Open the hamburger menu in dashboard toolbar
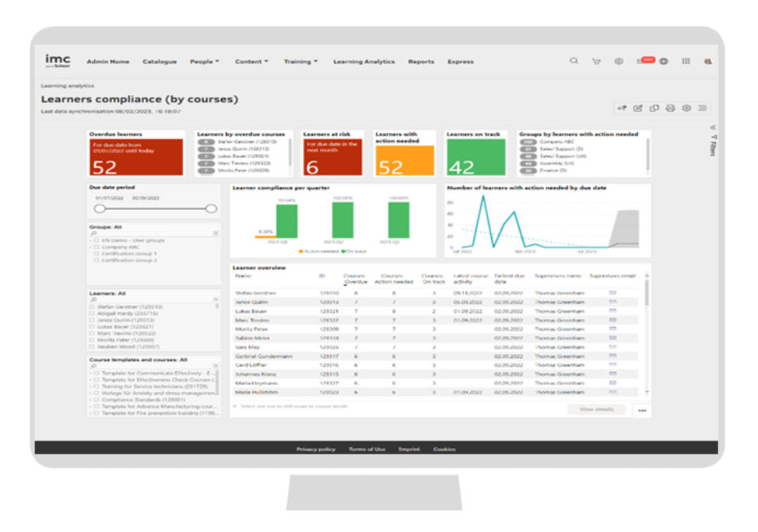 click(702, 108)
